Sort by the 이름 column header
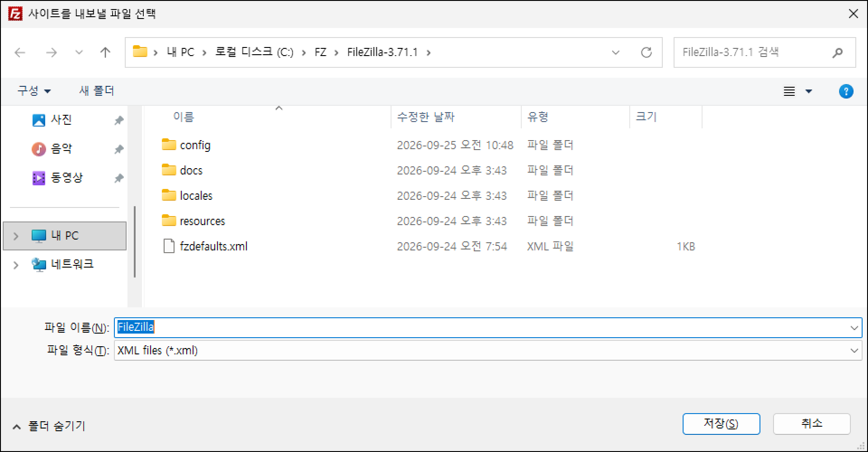This screenshot has width=868, height=452. pyautogui.click(x=184, y=117)
